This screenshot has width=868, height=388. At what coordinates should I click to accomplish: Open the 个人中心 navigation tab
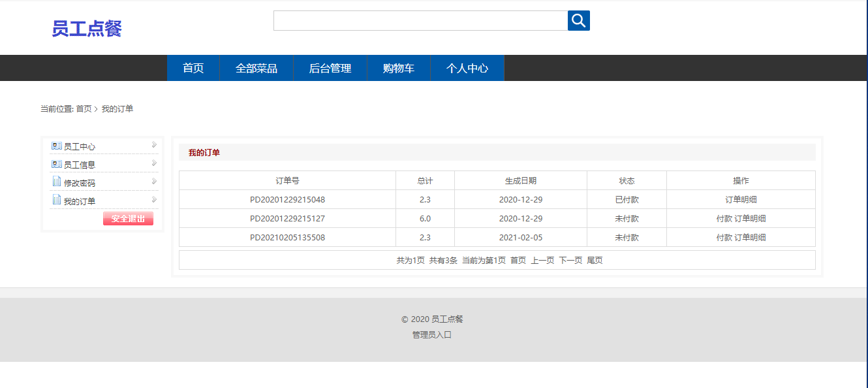(x=467, y=67)
